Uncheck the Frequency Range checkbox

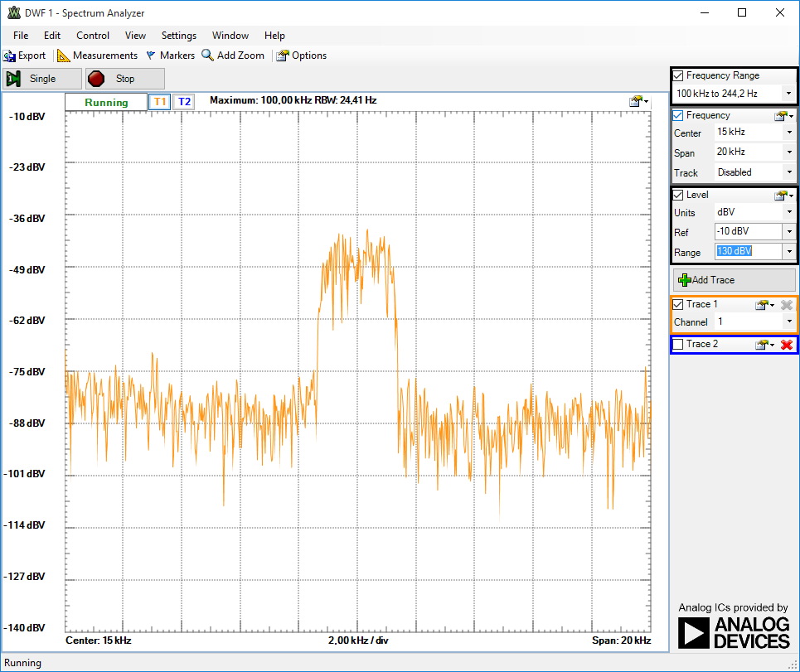tap(678, 75)
